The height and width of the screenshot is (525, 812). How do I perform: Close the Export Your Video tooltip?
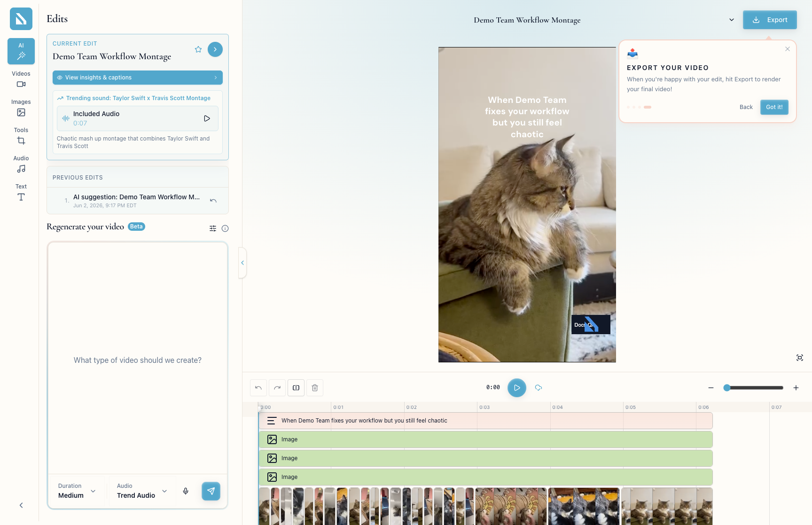(788, 49)
